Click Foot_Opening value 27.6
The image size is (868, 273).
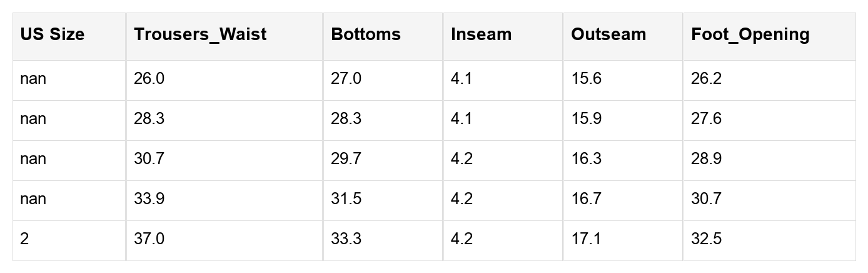click(706, 119)
